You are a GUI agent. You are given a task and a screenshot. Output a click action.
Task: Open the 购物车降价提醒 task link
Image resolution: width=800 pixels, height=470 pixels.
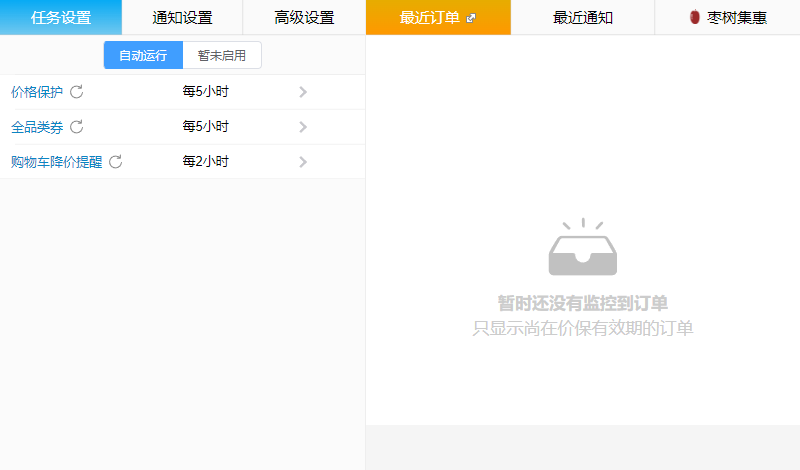(56, 162)
